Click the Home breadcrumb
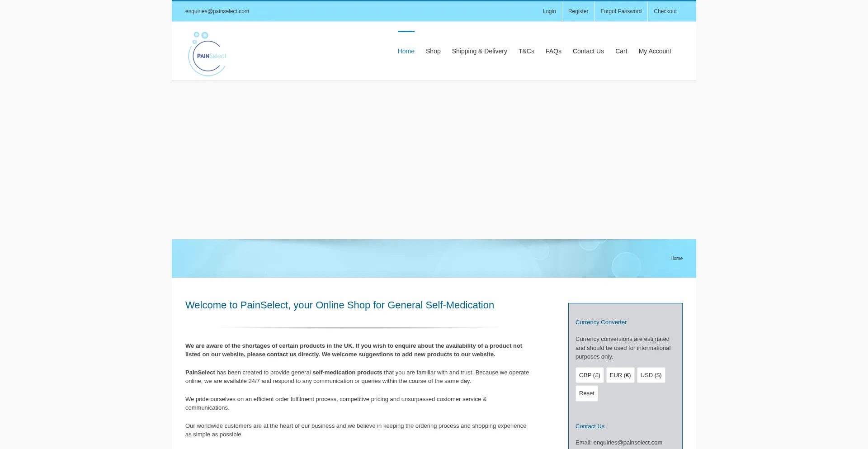The width and height of the screenshot is (868, 449). click(676, 259)
